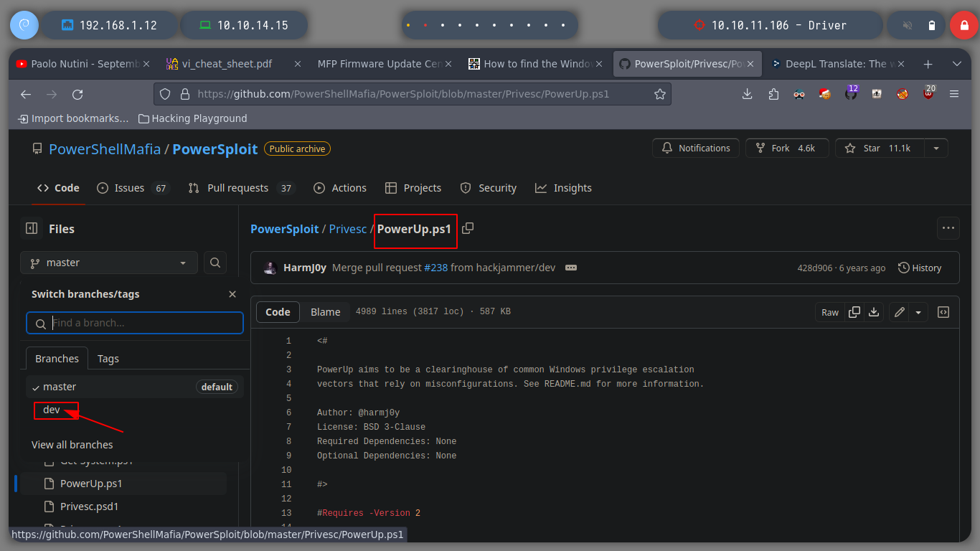Open the Projects tab
Image resolution: width=980 pixels, height=551 pixels.
[x=413, y=188]
